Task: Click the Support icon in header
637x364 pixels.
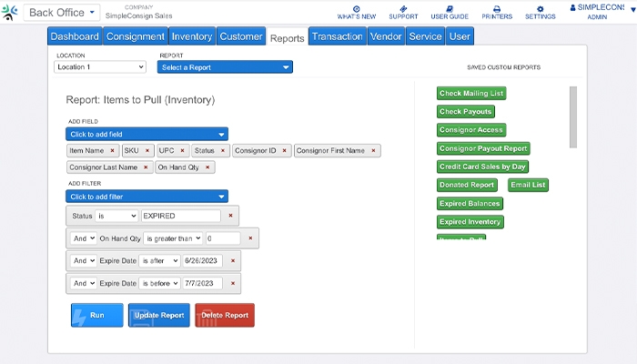Action: pyautogui.click(x=403, y=9)
